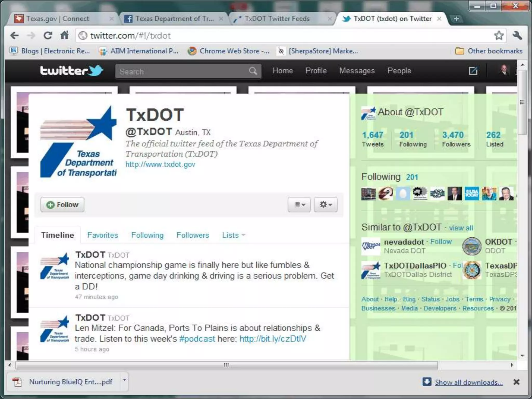Open the gear settings dropdown
Image resolution: width=532 pixels, height=399 pixels.
(325, 205)
